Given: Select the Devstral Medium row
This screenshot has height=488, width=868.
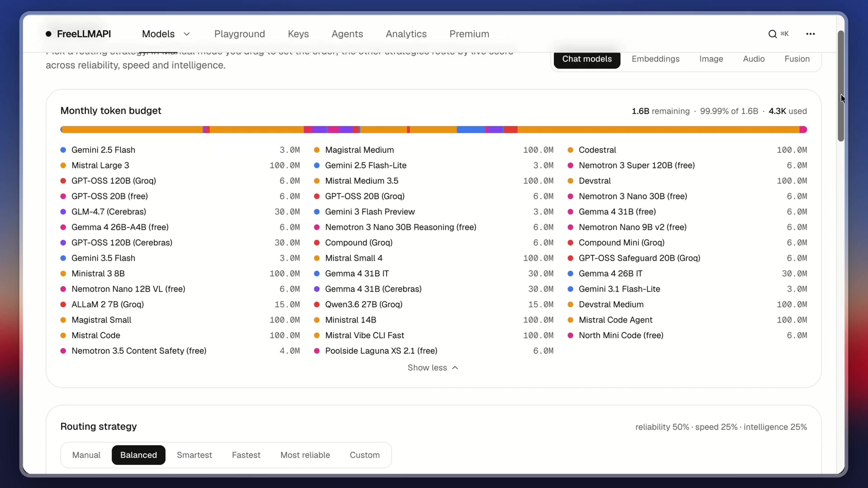Looking at the screenshot, I should pos(687,305).
